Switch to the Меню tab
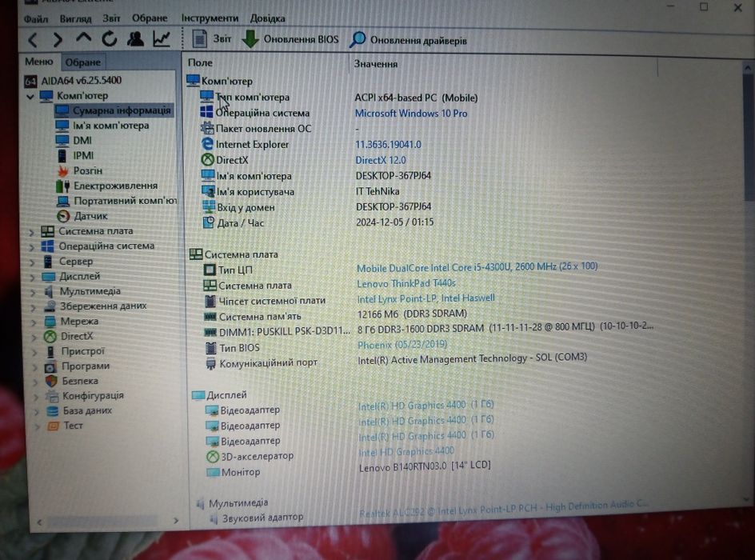The image size is (755, 560). pos(39,62)
